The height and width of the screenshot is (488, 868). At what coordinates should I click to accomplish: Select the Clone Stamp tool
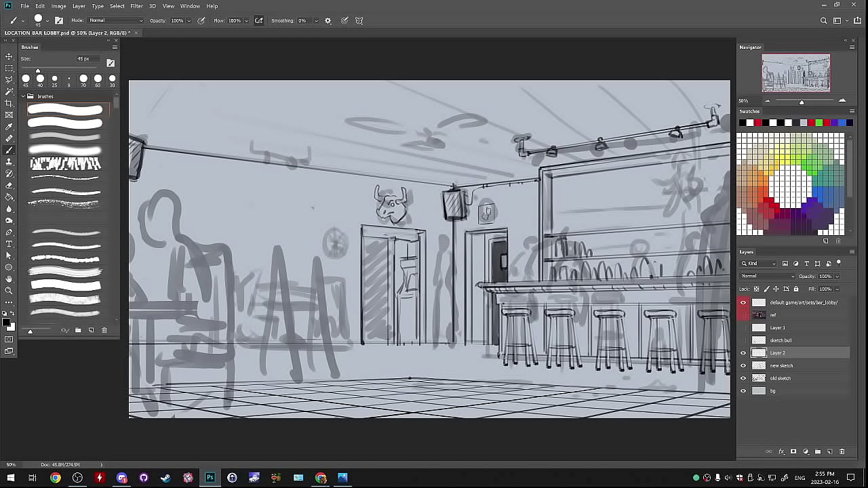[9, 162]
